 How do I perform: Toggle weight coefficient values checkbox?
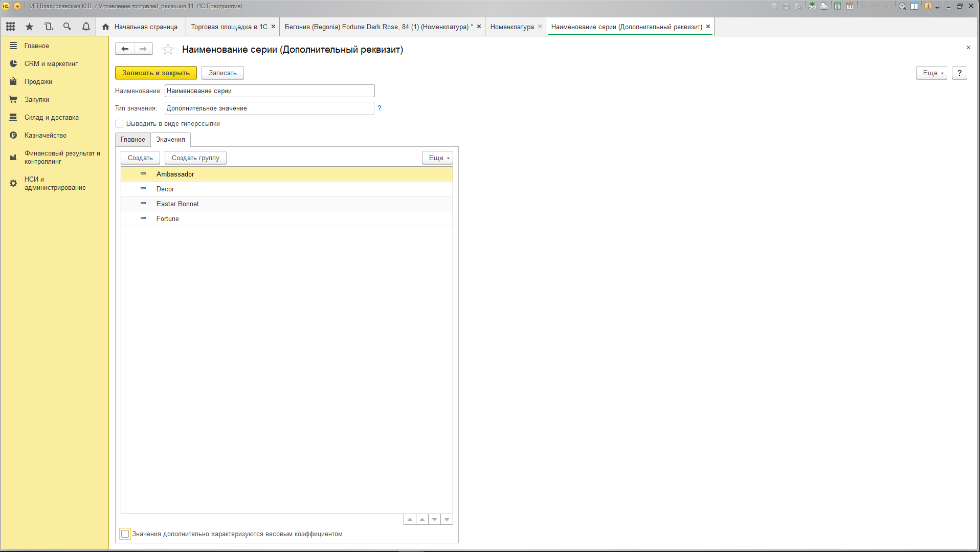(x=125, y=534)
